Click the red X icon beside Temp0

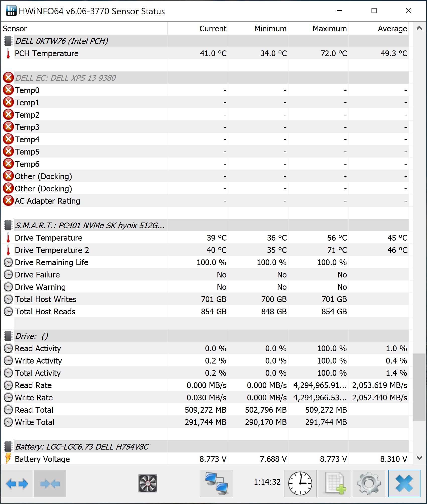tap(8, 90)
